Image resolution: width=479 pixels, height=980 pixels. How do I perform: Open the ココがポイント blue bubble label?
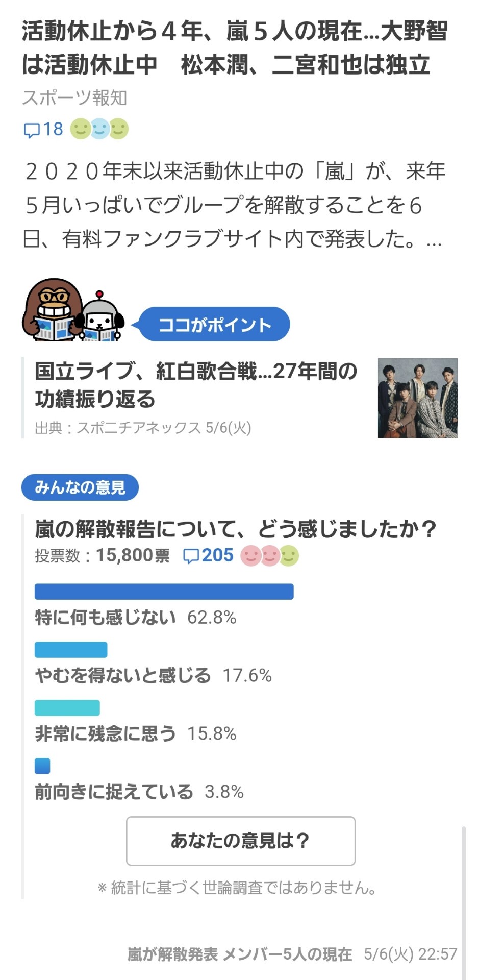pyautogui.click(x=214, y=325)
